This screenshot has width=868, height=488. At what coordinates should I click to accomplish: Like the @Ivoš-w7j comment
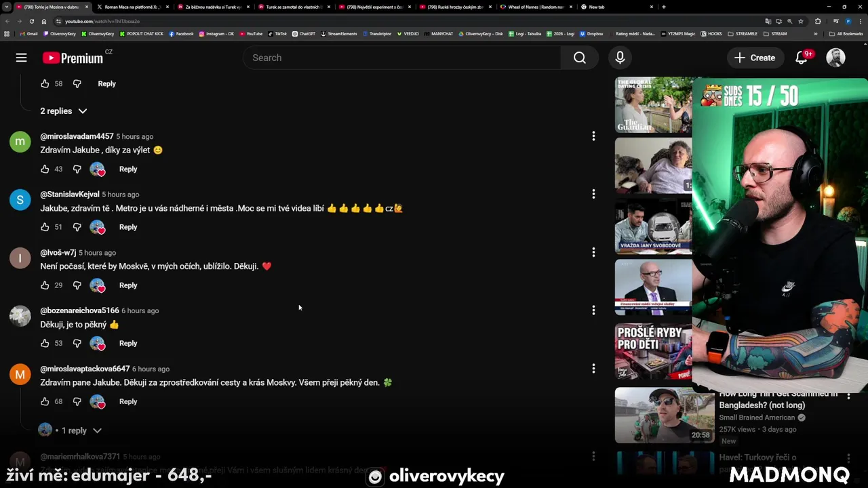[45, 285]
